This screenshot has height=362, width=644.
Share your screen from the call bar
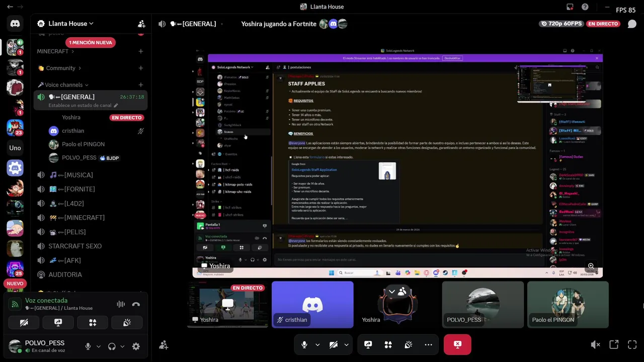point(368,344)
